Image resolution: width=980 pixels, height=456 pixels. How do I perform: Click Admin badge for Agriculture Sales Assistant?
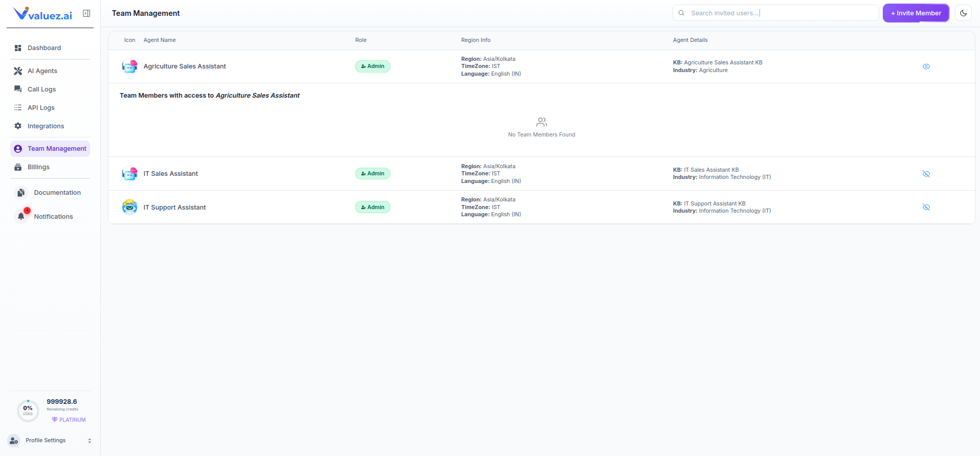pos(373,66)
